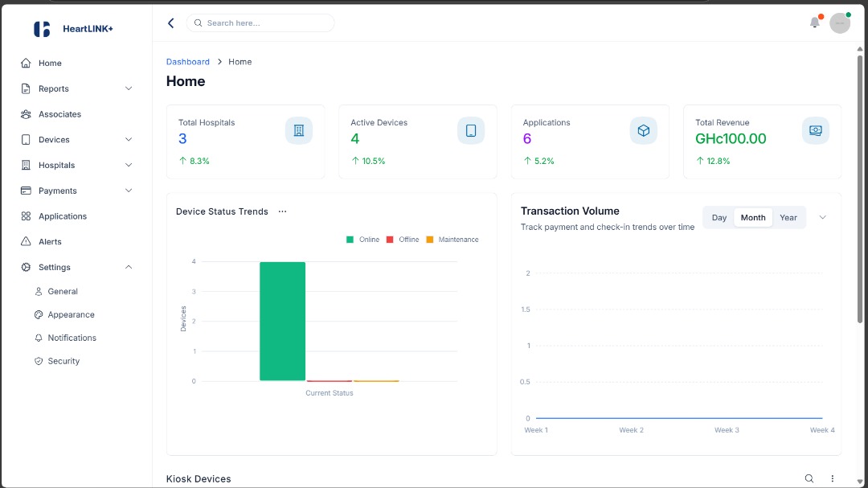
Task: Click the notification bell icon
Action: click(x=814, y=23)
